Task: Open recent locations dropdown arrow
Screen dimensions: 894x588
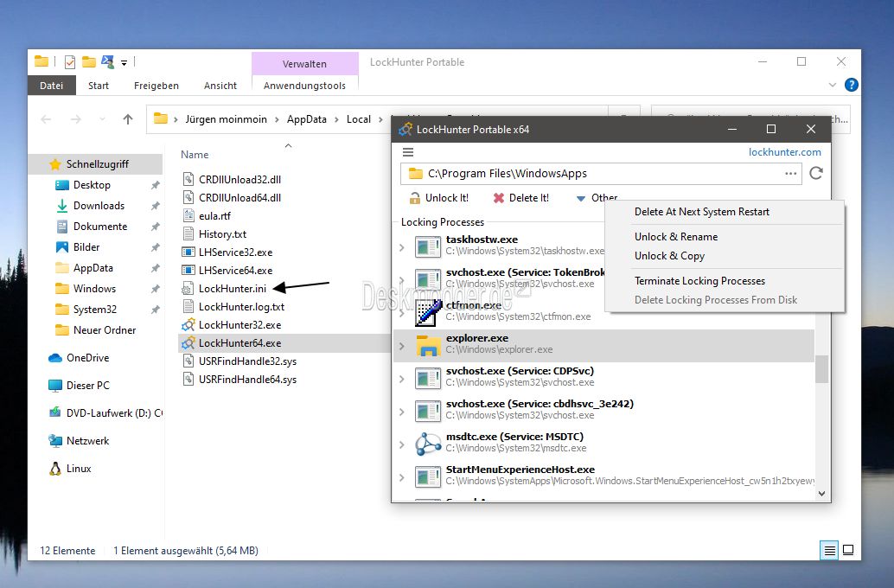Action: coord(102,119)
